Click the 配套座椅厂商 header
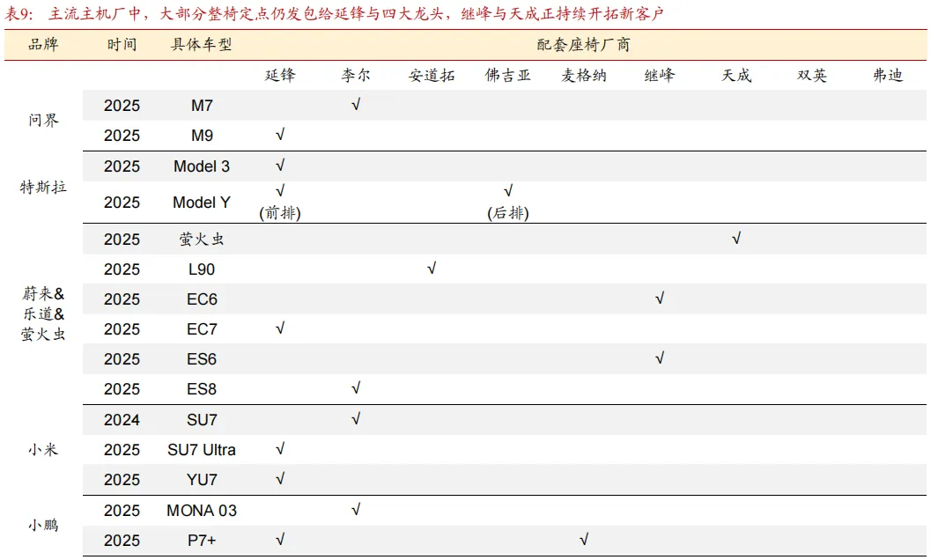Screen dimensions: 938x560 (x=583, y=44)
